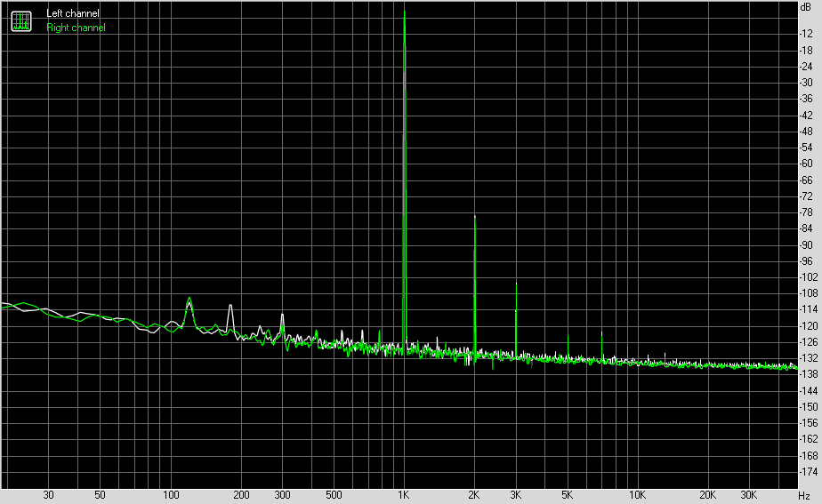Click the 30 Hz axis label

tap(48, 495)
